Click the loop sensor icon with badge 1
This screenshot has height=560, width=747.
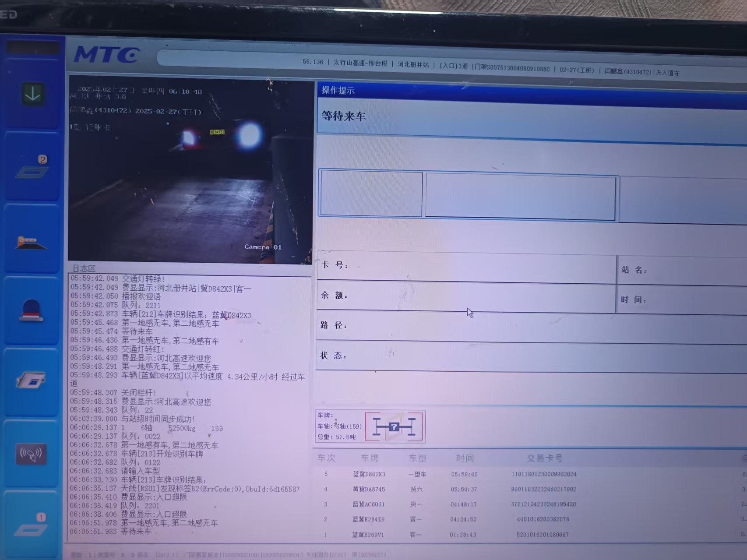coord(31,526)
